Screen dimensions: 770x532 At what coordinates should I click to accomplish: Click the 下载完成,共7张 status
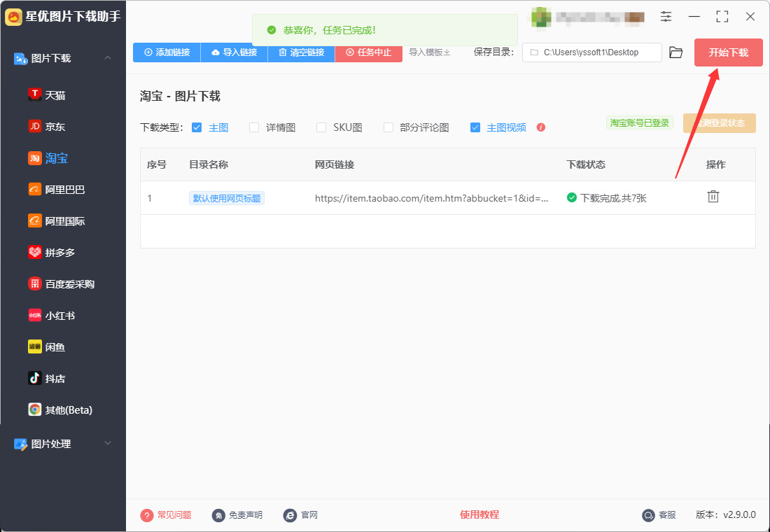click(x=606, y=199)
